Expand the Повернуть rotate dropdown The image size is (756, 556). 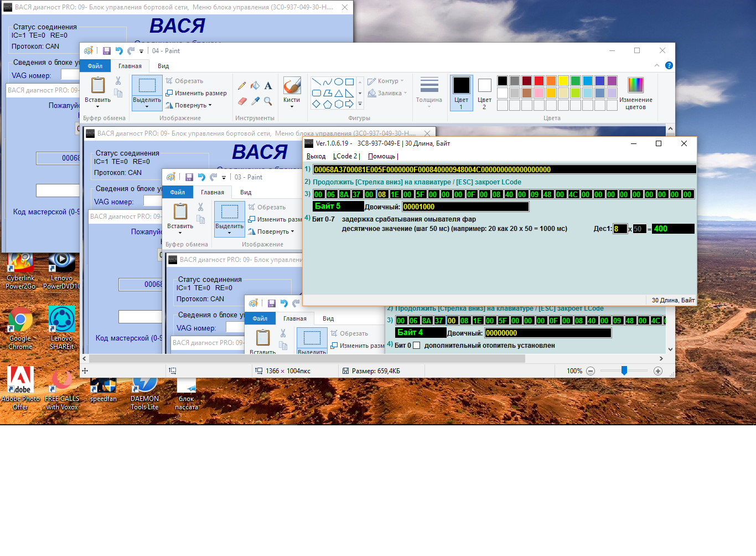click(x=190, y=105)
